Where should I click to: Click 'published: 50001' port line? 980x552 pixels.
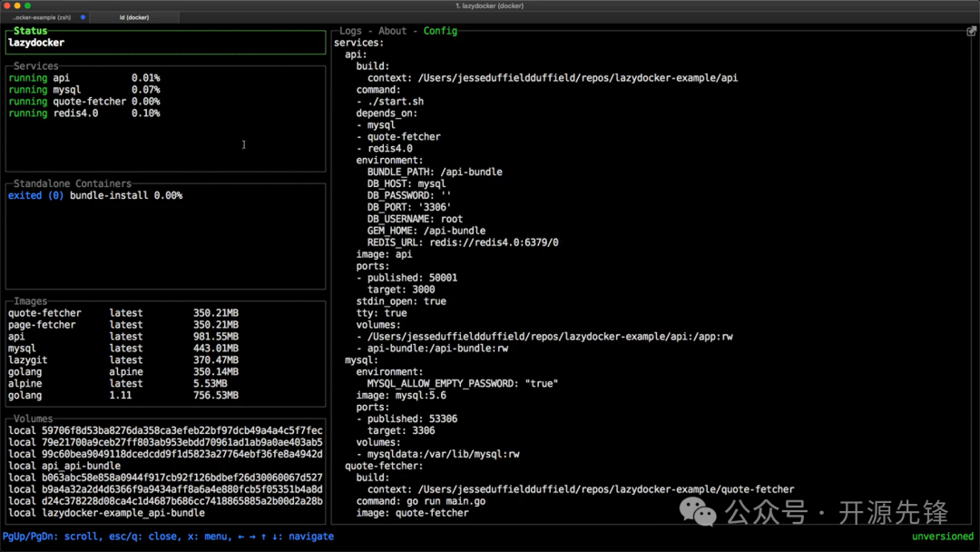point(407,278)
